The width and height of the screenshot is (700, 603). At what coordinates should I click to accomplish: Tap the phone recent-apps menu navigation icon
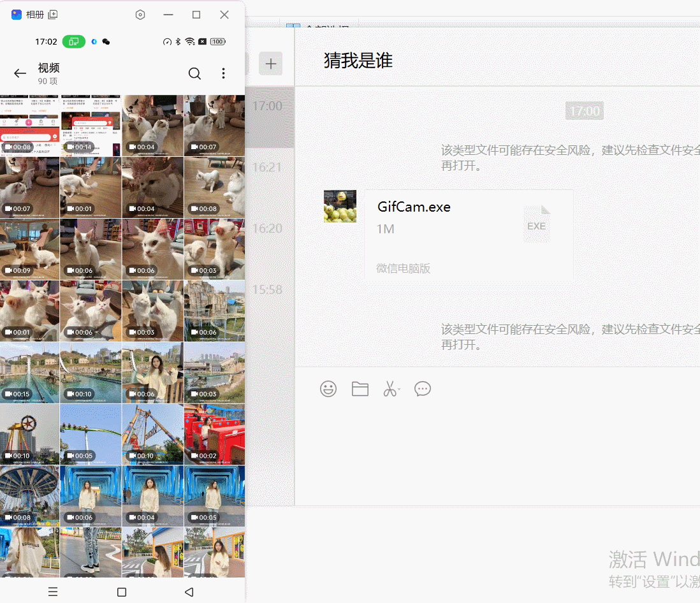point(53,592)
